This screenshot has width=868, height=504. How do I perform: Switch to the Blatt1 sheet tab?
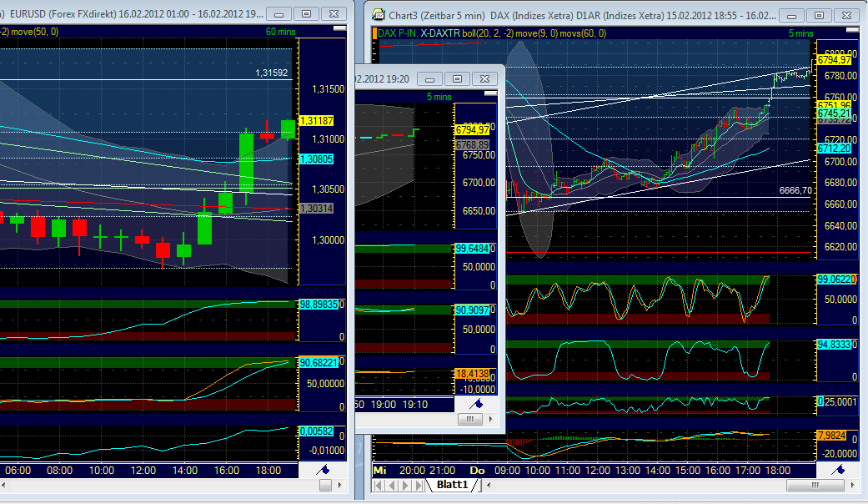[453, 484]
